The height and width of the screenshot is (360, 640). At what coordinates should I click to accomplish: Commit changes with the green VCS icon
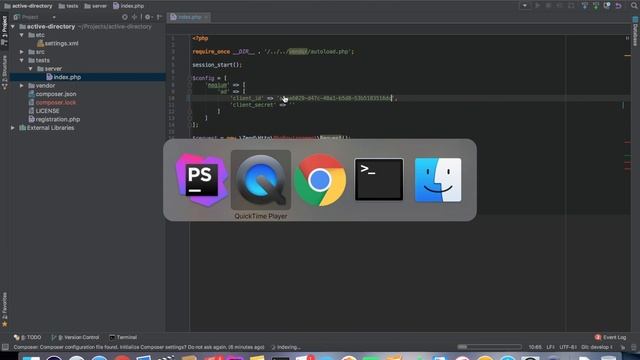click(x=596, y=6)
